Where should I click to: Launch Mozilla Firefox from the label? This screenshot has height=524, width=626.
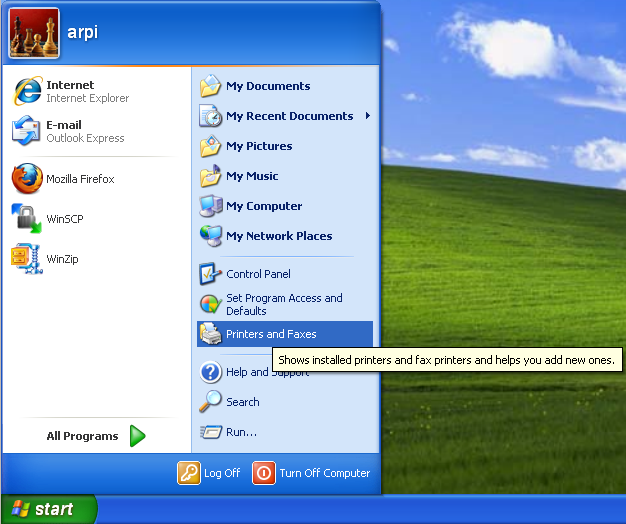pyautogui.click(x=80, y=179)
